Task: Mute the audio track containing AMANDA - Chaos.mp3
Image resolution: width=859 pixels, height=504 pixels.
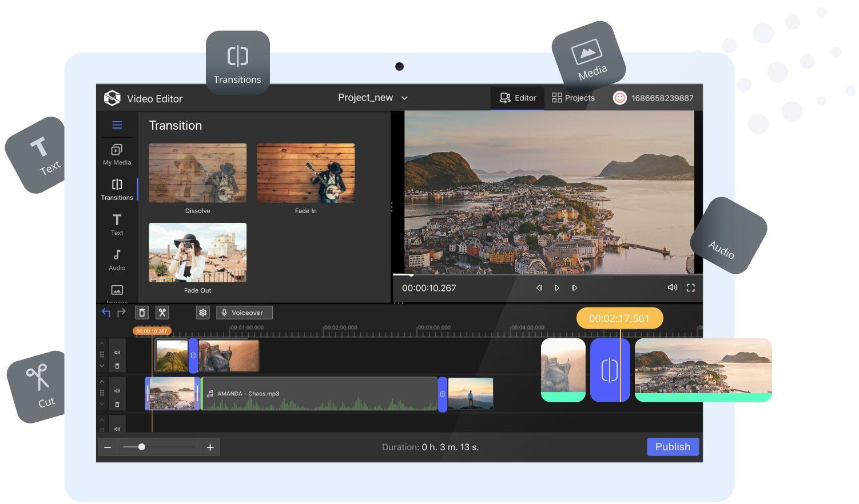Action: [x=117, y=391]
